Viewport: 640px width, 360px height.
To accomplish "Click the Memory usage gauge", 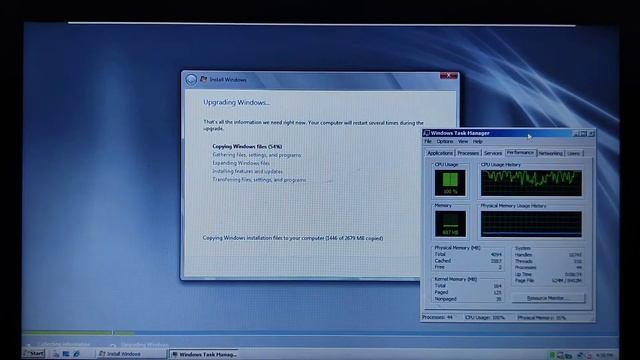I will tap(450, 224).
